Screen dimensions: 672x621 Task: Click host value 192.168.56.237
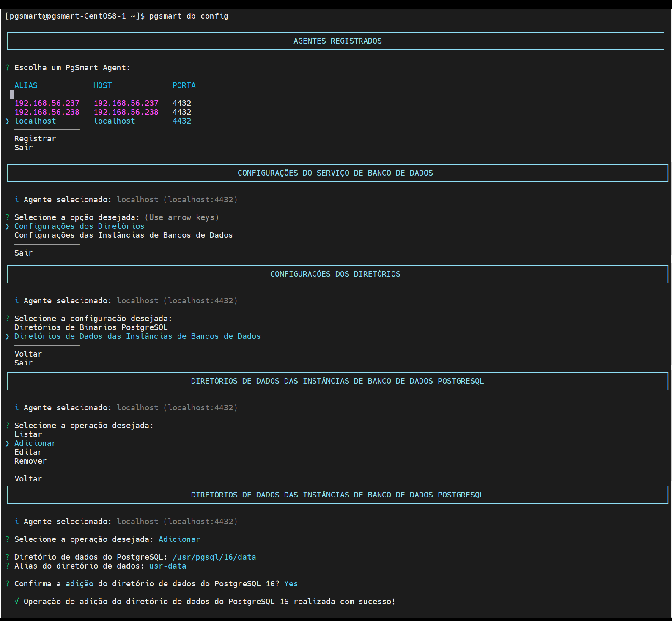(126, 103)
